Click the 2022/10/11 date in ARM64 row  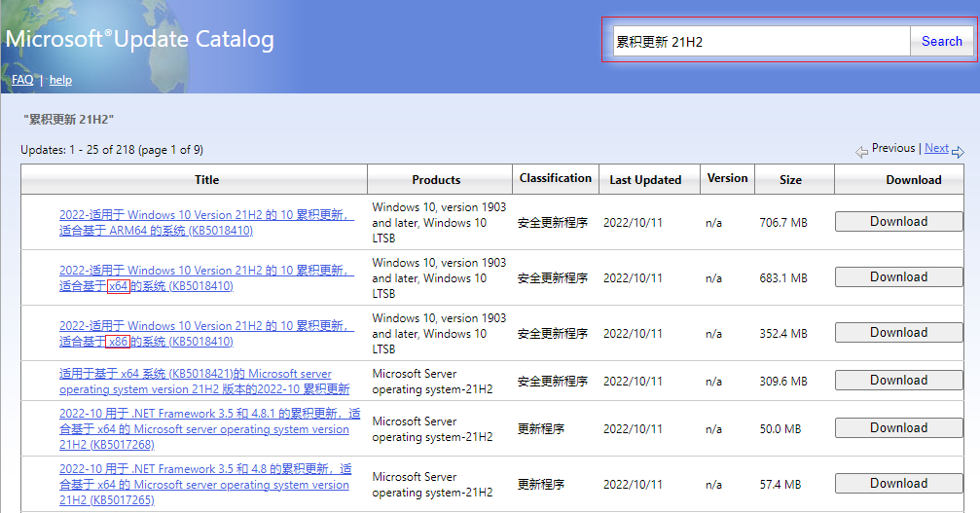click(633, 223)
